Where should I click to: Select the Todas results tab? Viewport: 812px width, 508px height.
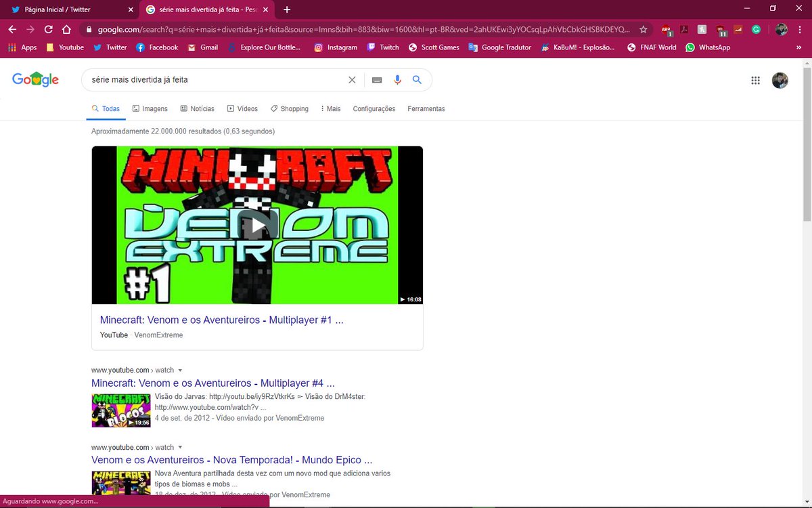(106, 108)
